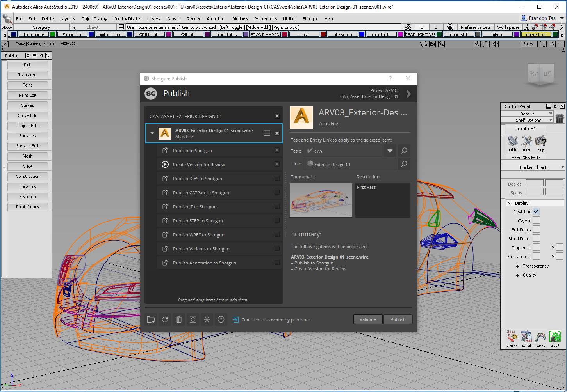Click the Validate button

coord(368,319)
